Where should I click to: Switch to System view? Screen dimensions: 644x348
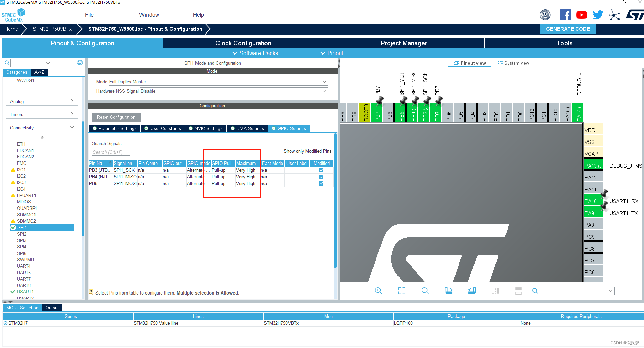pyautogui.click(x=513, y=63)
